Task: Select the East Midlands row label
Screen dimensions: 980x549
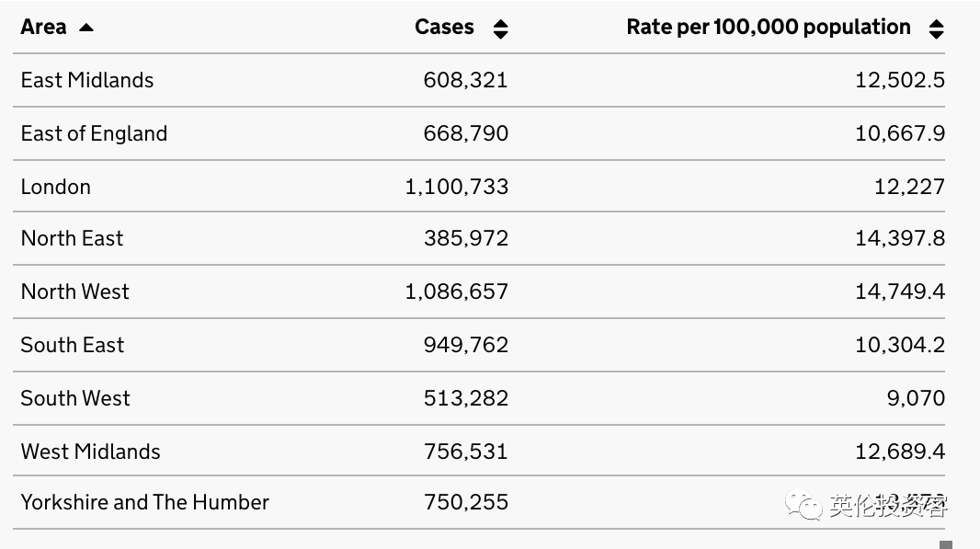Action: click(x=87, y=80)
